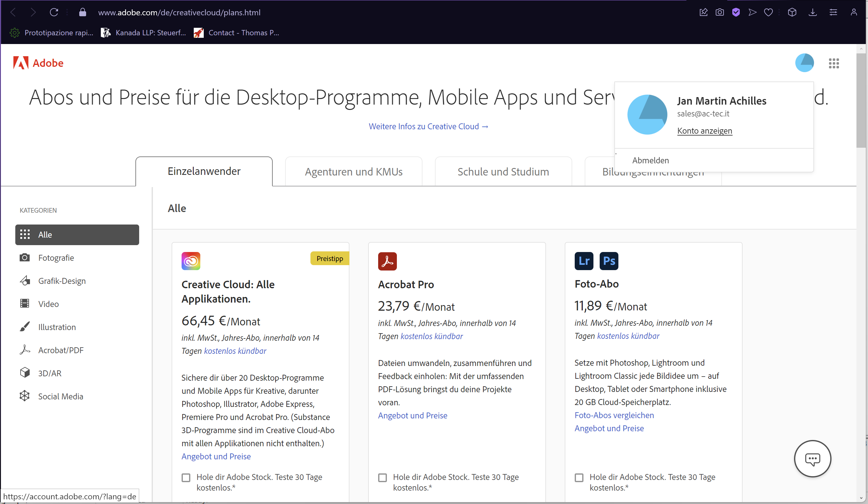Click the chat support bubble icon
868x504 pixels.
(x=812, y=458)
